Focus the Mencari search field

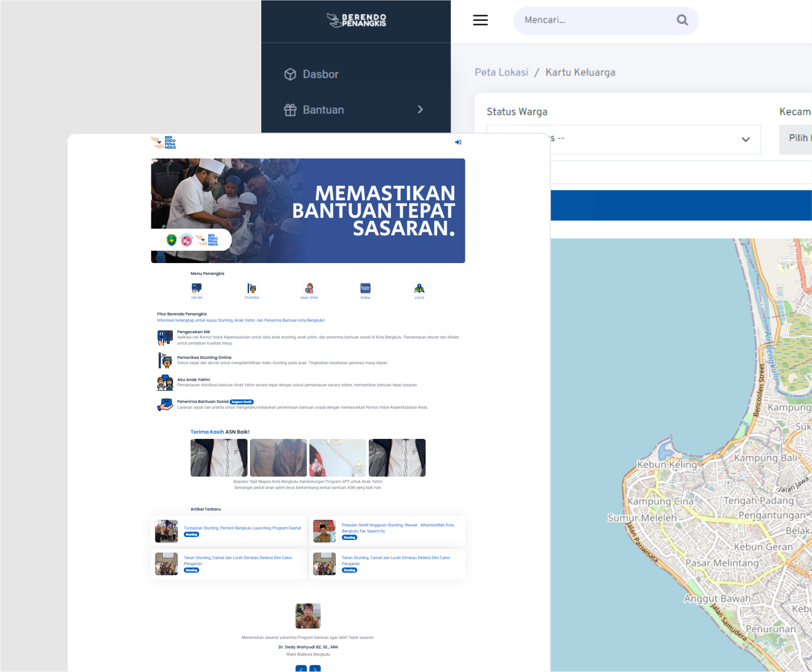click(x=605, y=21)
